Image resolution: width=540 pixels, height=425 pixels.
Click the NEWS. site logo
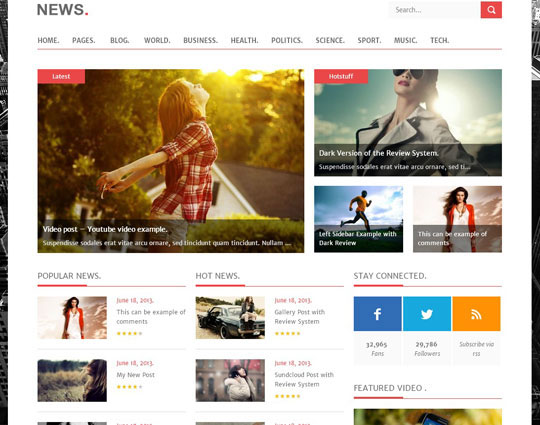(x=63, y=10)
